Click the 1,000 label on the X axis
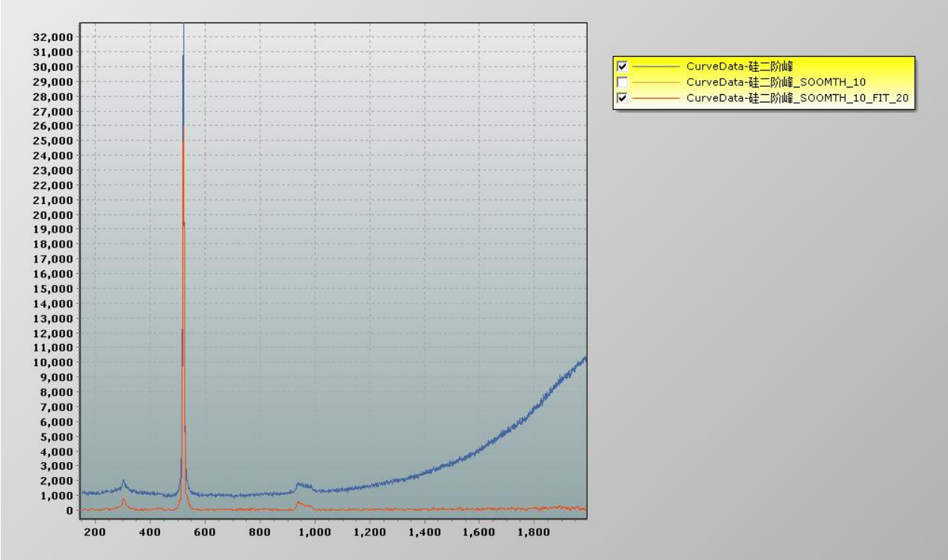This screenshot has height=560, width=948. pos(315,532)
